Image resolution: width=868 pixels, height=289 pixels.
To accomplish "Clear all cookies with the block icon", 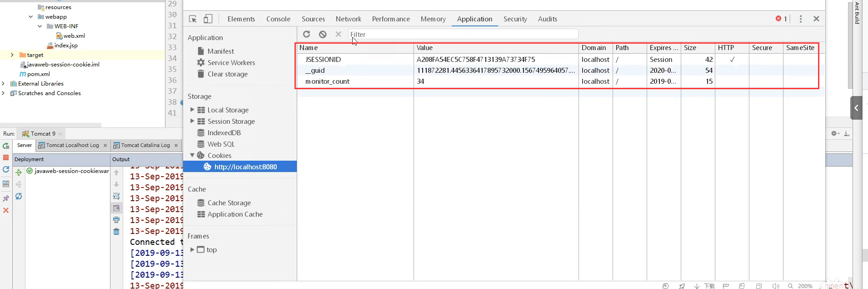I will pos(323,34).
